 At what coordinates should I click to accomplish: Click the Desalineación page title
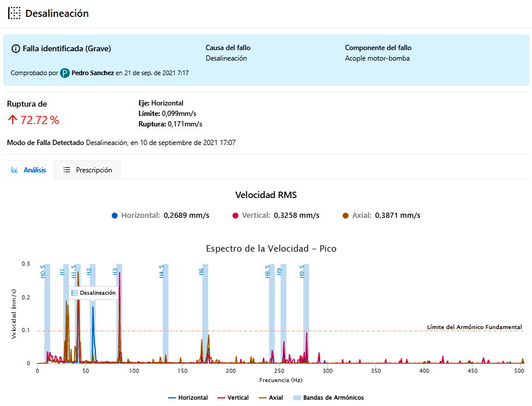(57, 13)
